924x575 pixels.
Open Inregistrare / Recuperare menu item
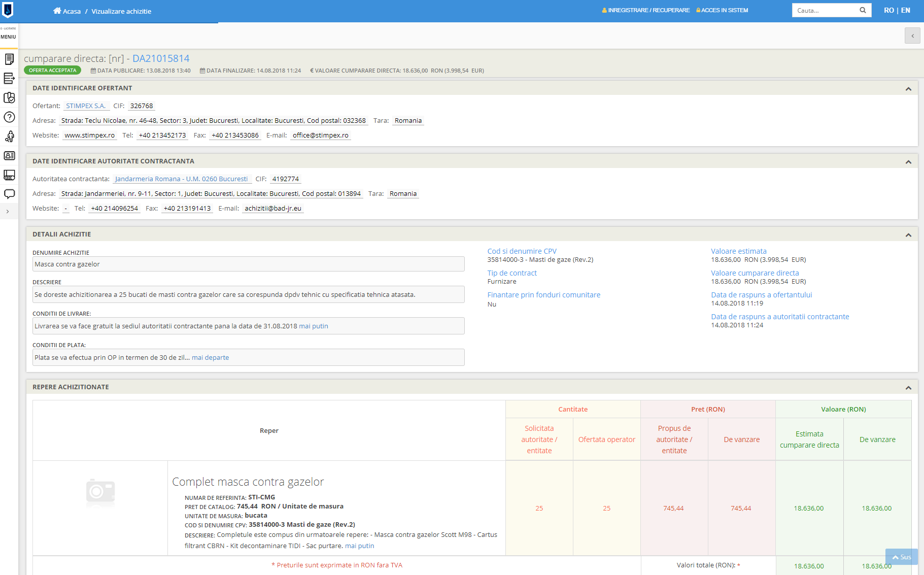646,10
